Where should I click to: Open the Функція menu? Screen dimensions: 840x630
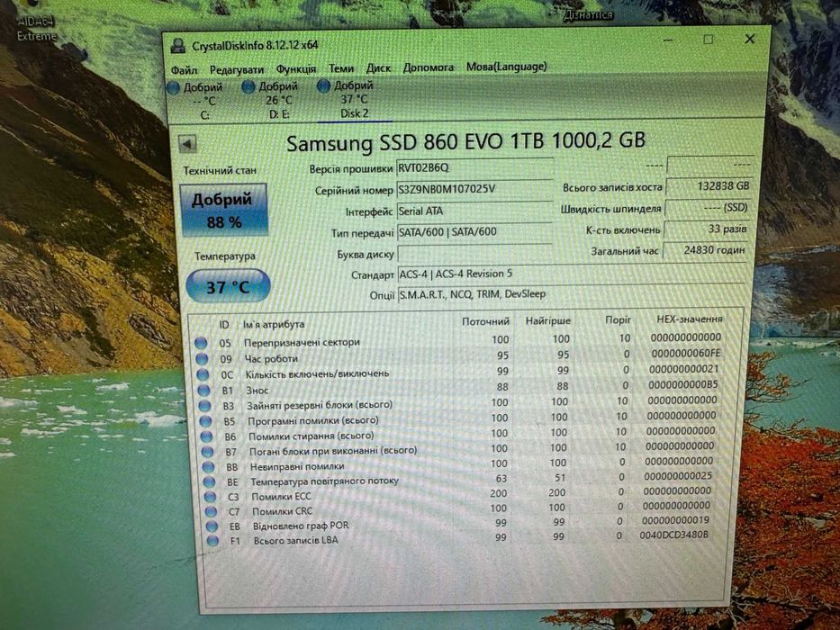(x=295, y=69)
